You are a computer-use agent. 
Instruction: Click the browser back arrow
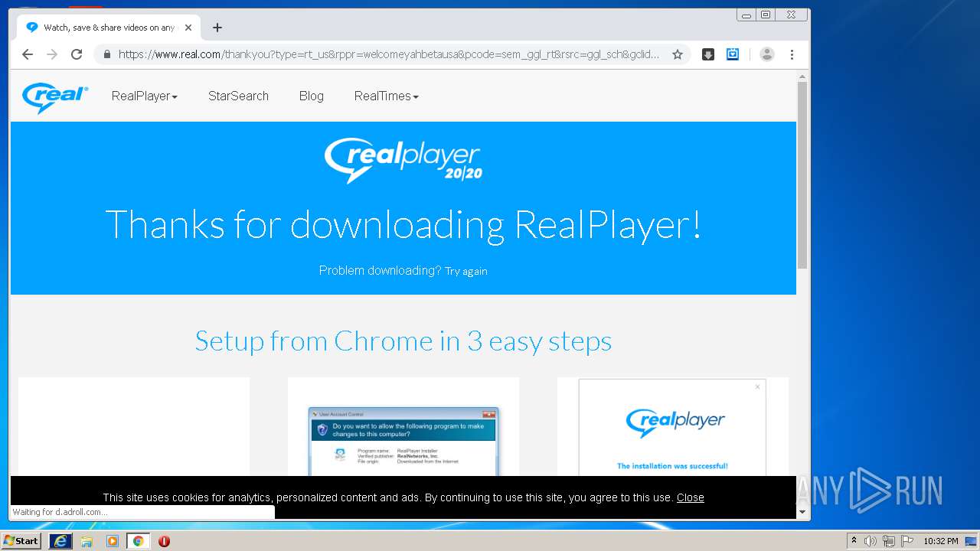28,54
